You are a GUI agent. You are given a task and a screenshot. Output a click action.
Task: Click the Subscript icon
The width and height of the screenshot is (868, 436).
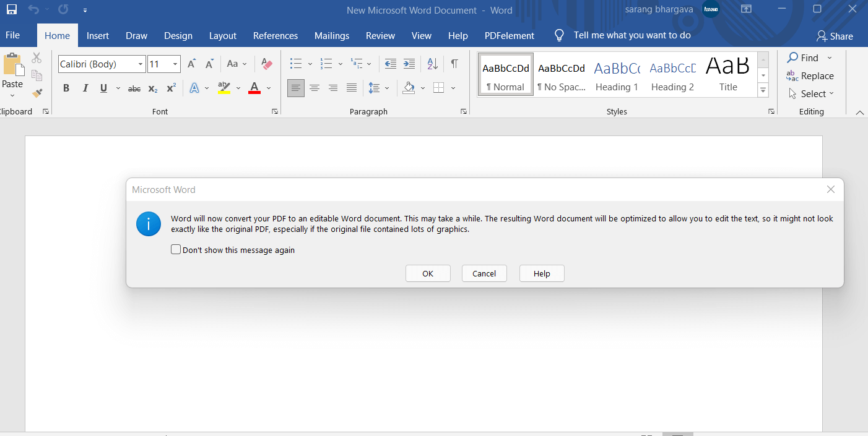[x=153, y=88]
